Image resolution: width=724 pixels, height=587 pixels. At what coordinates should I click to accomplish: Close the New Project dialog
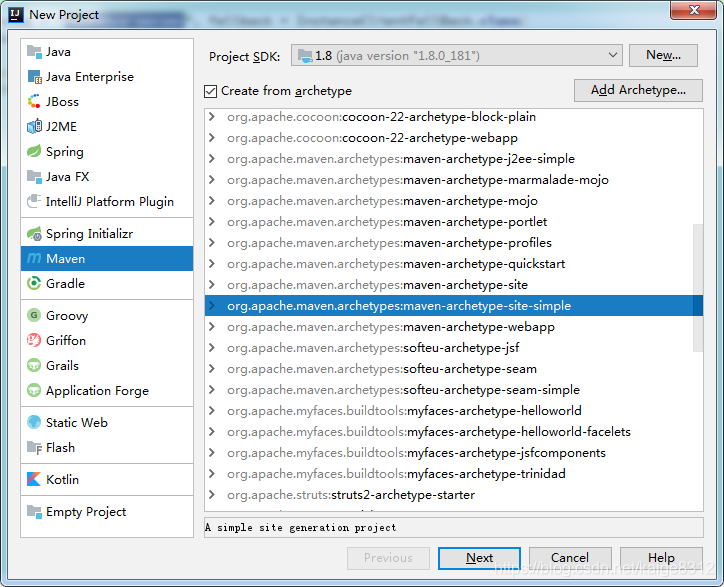[693, 10]
